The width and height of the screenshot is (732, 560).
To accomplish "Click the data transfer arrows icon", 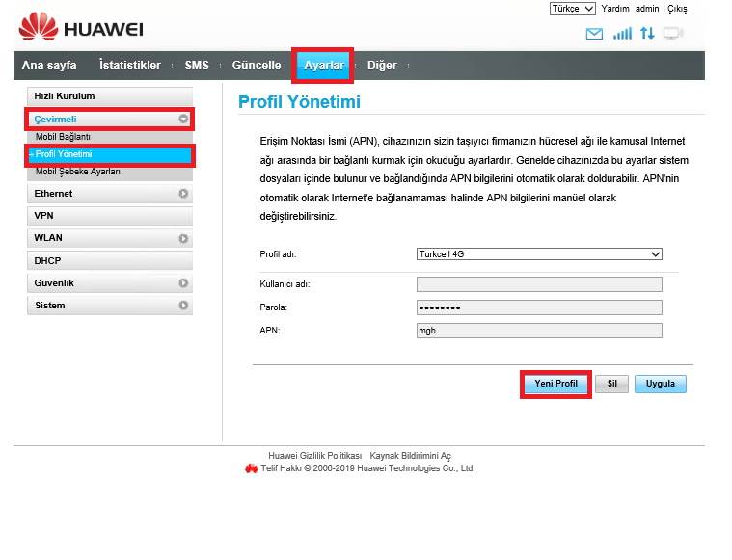I will tap(647, 34).
